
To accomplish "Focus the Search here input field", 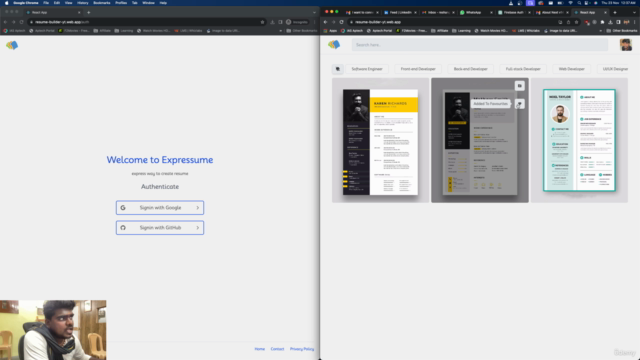I will click(x=480, y=45).
